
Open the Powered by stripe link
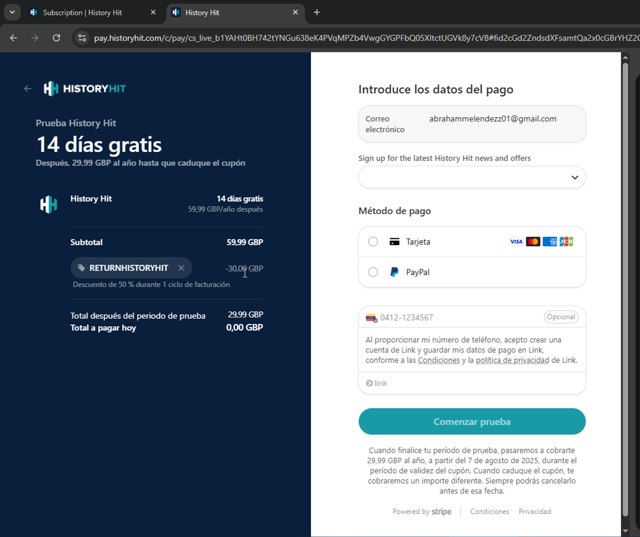coord(422,512)
